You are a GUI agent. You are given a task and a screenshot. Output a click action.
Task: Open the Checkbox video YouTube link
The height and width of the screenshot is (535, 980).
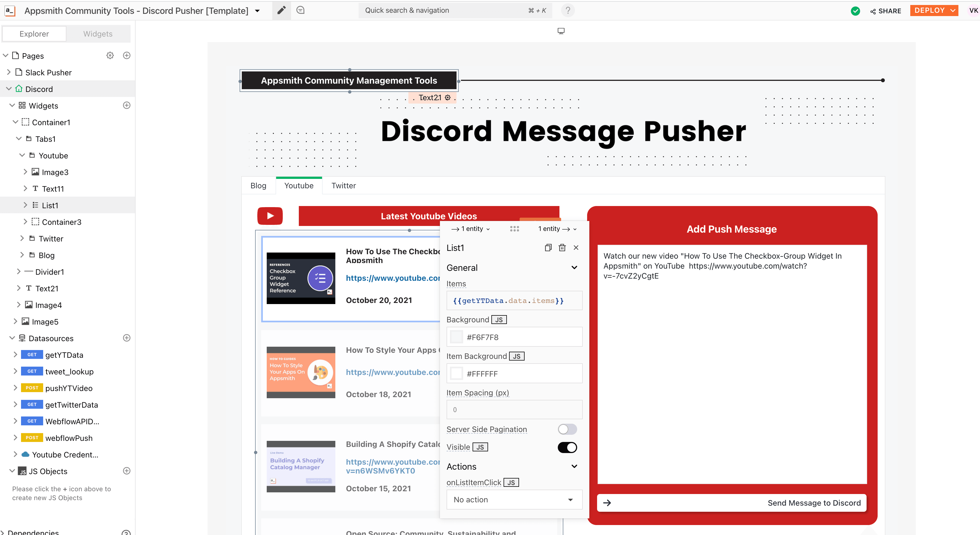click(x=393, y=278)
